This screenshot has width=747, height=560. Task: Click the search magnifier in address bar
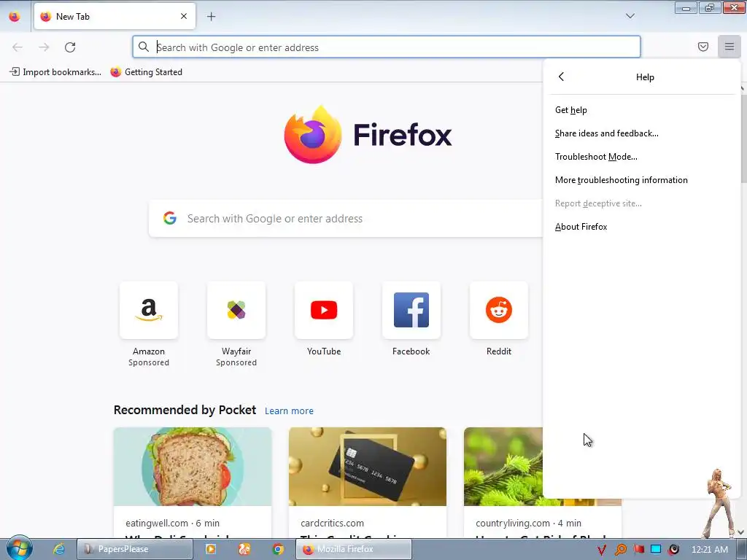click(144, 47)
